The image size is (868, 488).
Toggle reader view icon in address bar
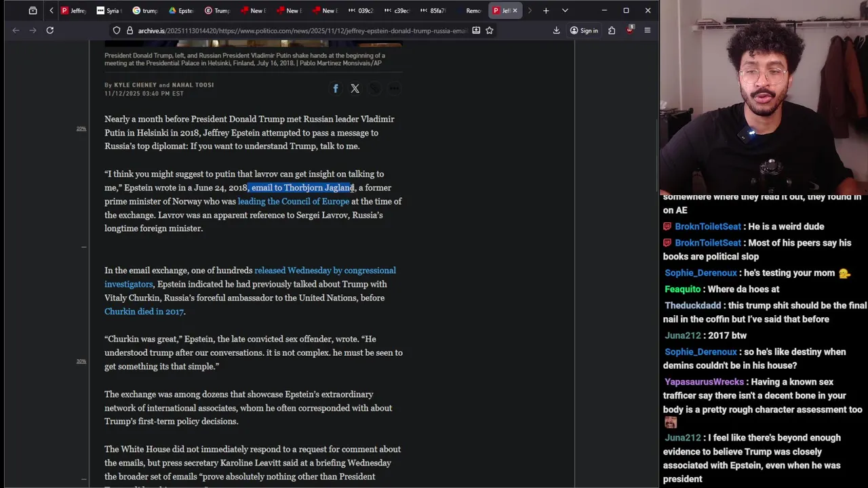[x=476, y=30]
